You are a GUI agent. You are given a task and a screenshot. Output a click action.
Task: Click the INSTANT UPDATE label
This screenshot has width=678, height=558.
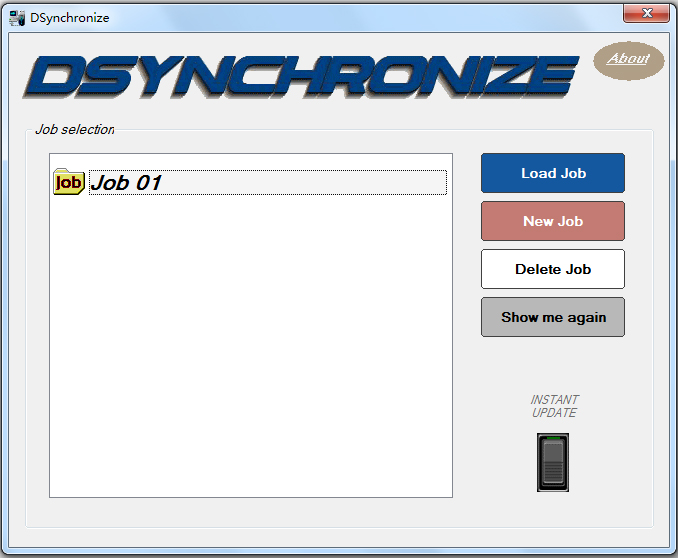(x=554, y=406)
